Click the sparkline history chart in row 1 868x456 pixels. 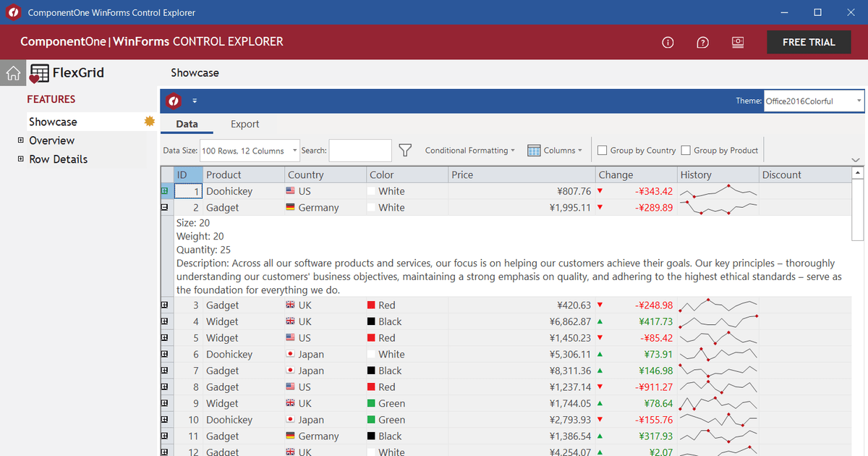[x=718, y=191]
